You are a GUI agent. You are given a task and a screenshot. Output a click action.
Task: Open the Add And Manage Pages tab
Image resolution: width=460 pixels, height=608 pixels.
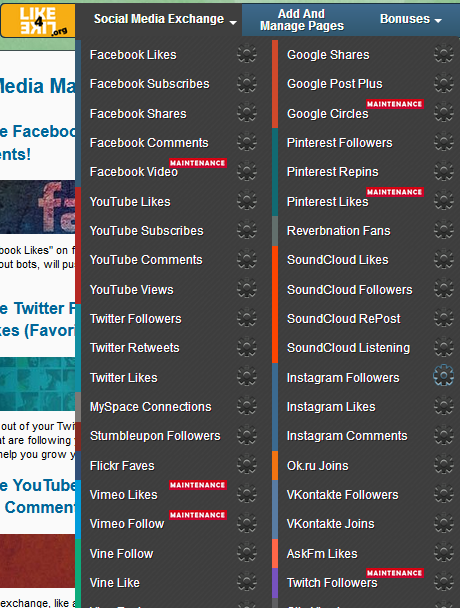[302, 20]
